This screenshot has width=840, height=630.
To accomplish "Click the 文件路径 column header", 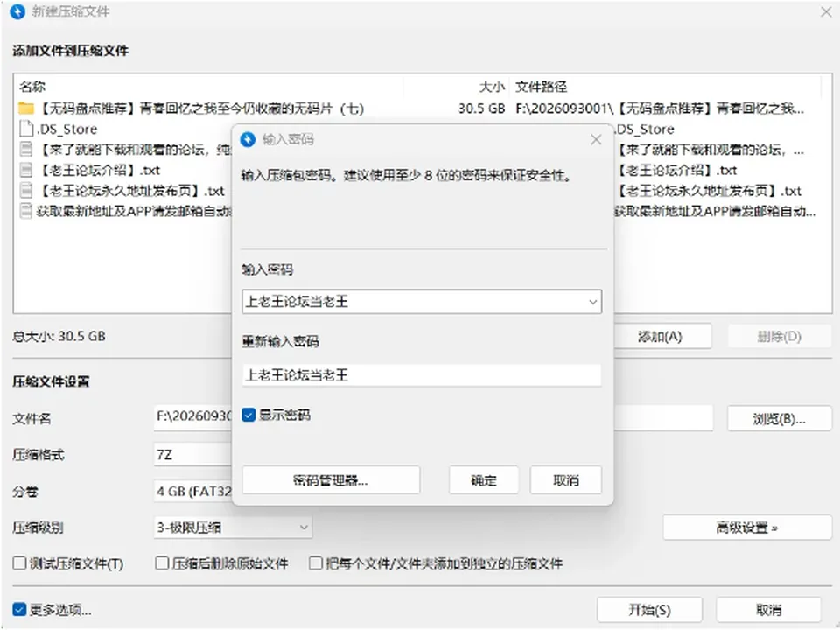I will click(x=541, y=87).
